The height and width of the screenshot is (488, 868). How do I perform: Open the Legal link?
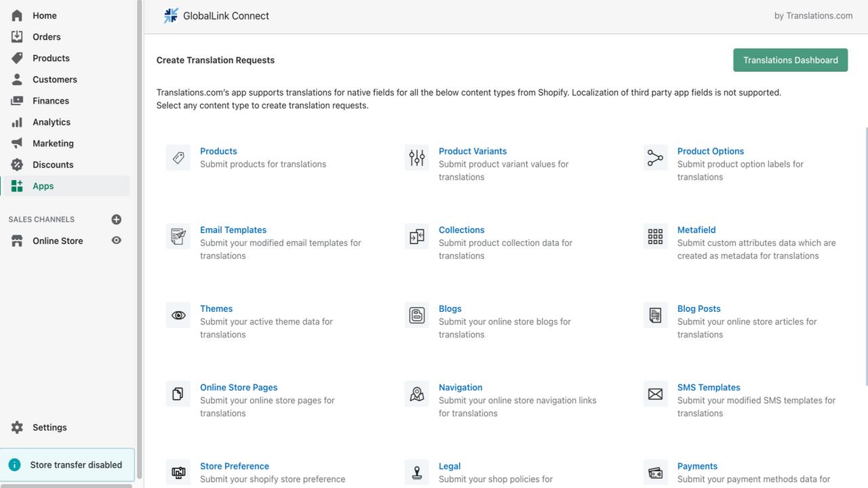pos(450,466)
